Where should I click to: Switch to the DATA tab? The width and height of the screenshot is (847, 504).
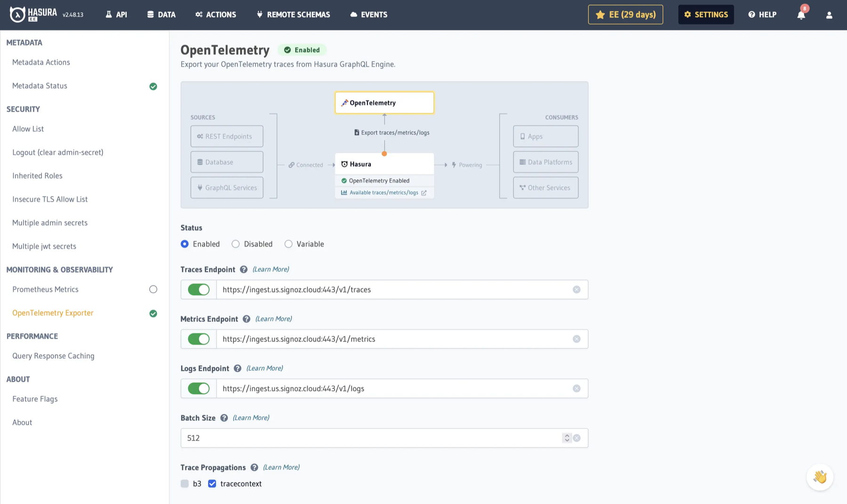point(161,15)
